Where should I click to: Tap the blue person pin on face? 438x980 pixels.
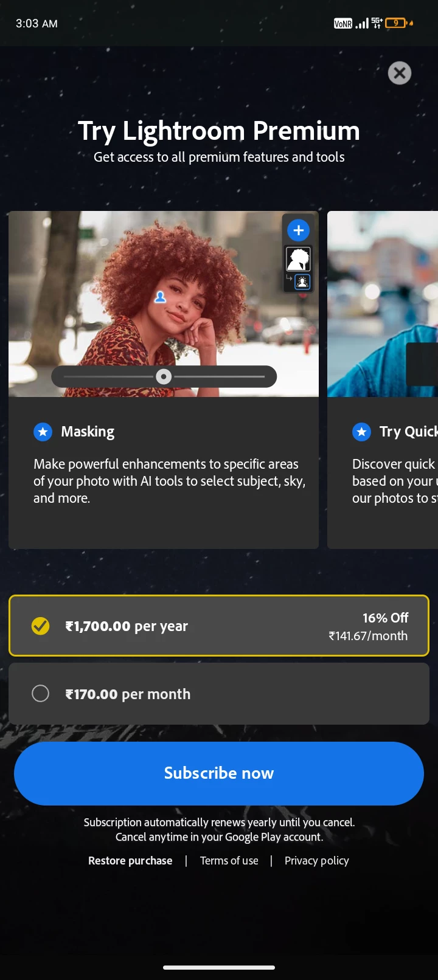[160, 297]
